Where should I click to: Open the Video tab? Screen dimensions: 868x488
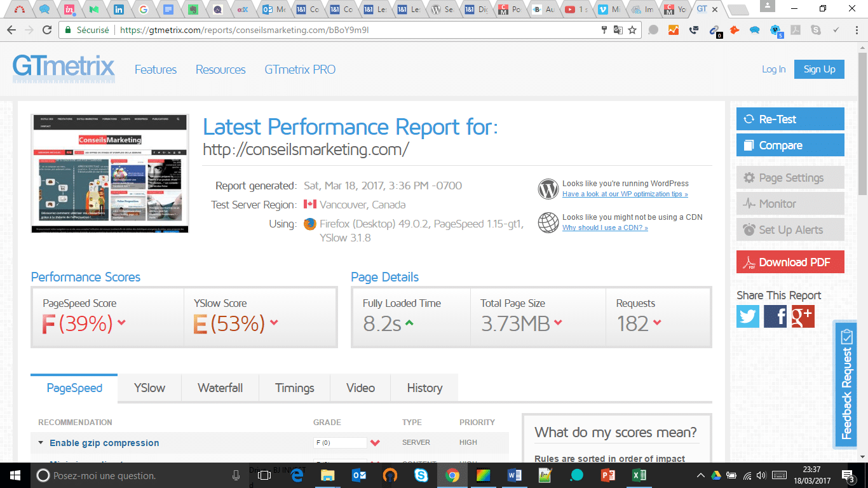pyautogui.click(x=360, y=388)
